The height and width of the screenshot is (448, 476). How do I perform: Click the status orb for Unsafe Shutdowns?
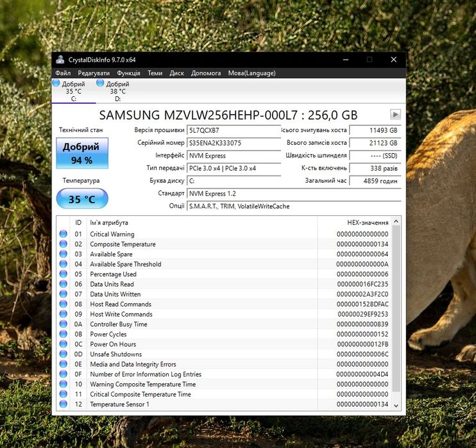tap(63, 354)
